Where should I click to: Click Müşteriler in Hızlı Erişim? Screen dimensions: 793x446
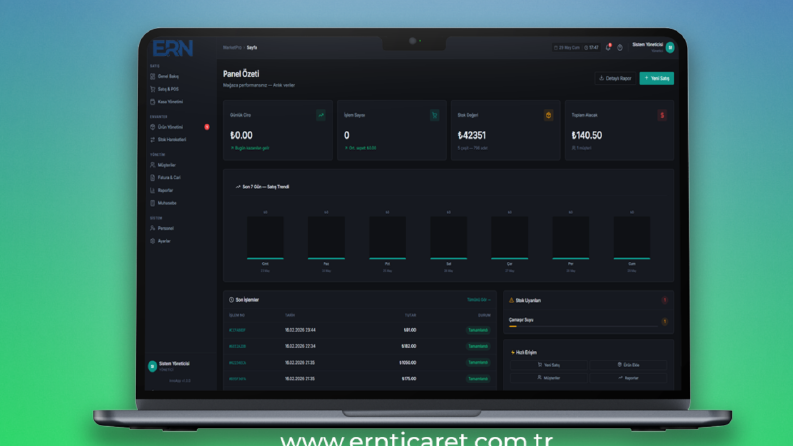coord(549,378)
